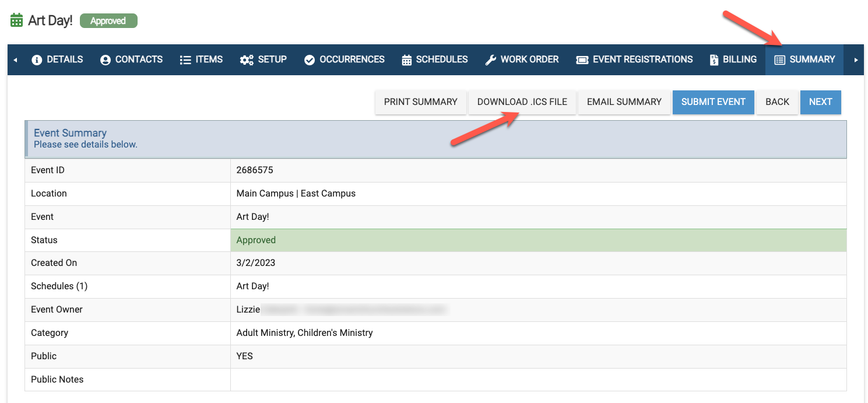Screen dimensions: 868x403
Task: Click the Email Summary button
Action: coord(624,102)
